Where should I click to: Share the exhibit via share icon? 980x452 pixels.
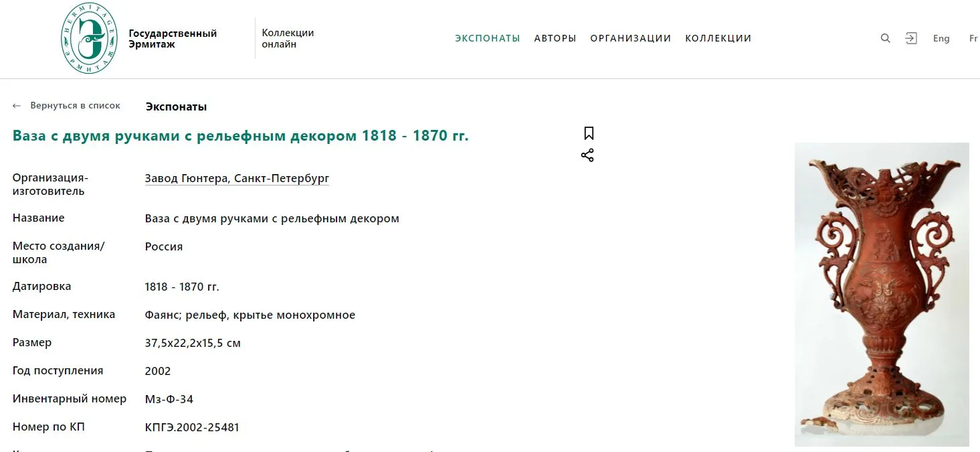click(x=587, y=155)
